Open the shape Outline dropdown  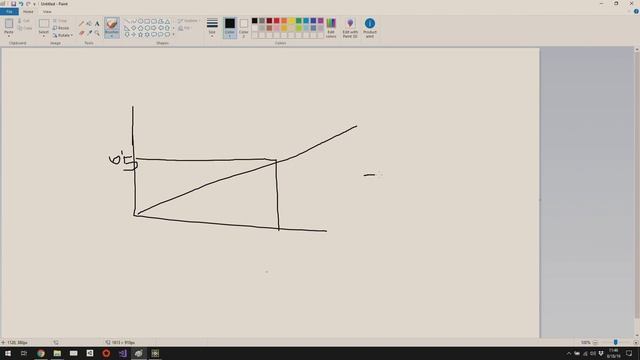click(188, 21)
